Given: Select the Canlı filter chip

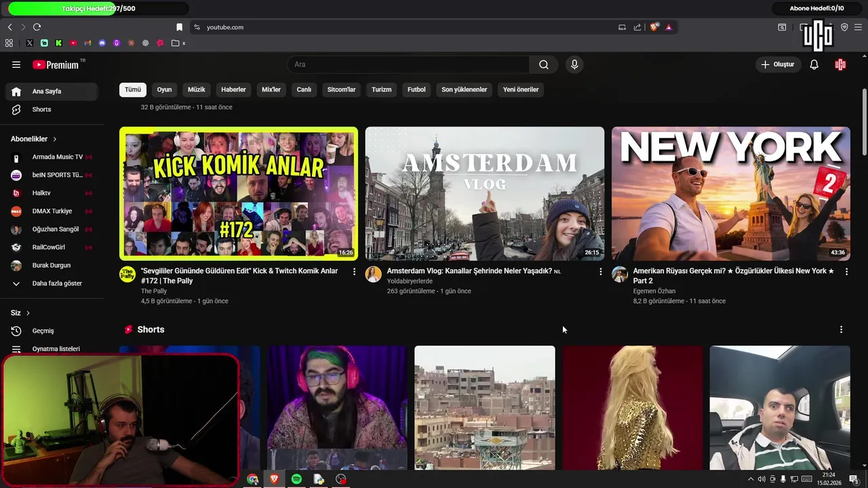Looking at the screenshot, I should 304,89.
